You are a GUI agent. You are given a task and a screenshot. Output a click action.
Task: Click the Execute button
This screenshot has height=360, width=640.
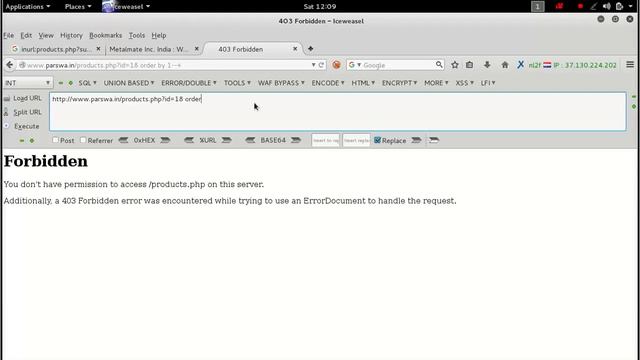click(x=22, y=126)
